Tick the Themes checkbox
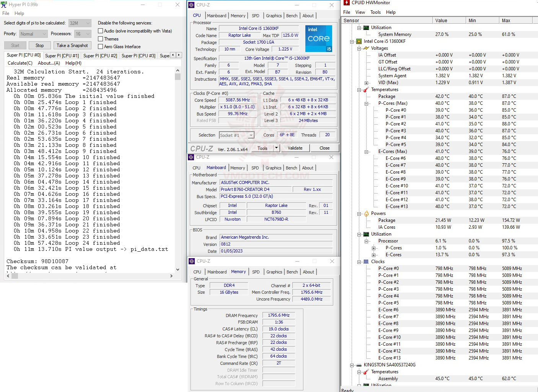Viewport: 538px width, 392px height. pos(101,39)
